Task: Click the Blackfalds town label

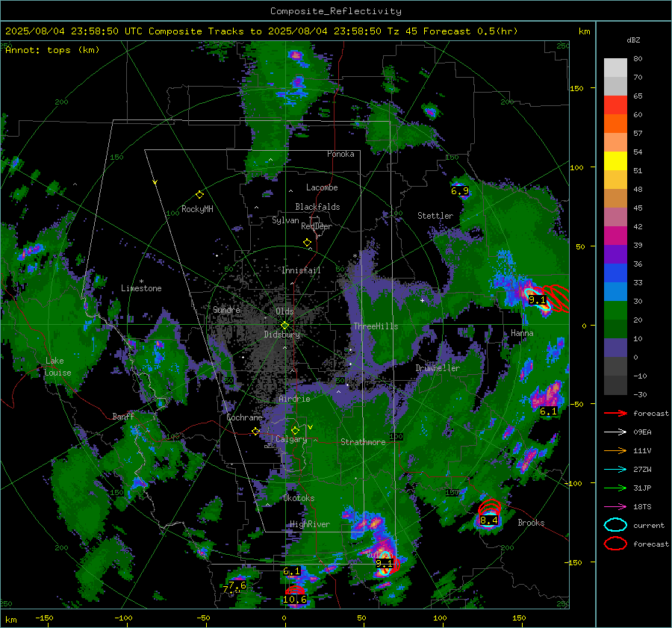Action: pos(317,207)
